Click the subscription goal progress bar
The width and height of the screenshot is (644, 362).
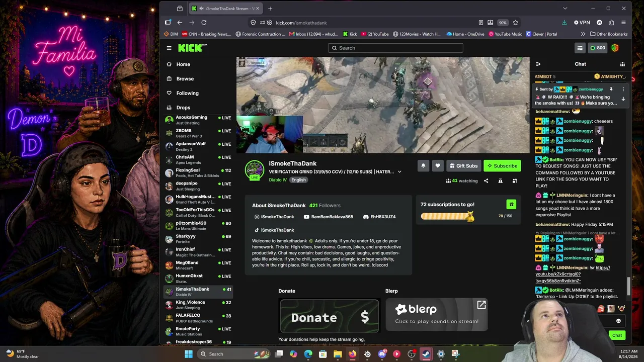click(447, 216)
